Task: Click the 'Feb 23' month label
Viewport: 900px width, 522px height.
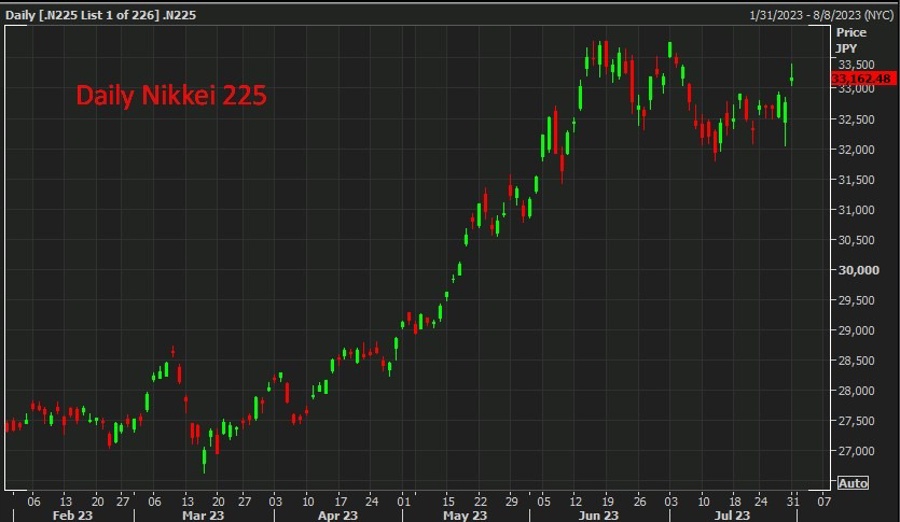Action: [x=72, y=515]
